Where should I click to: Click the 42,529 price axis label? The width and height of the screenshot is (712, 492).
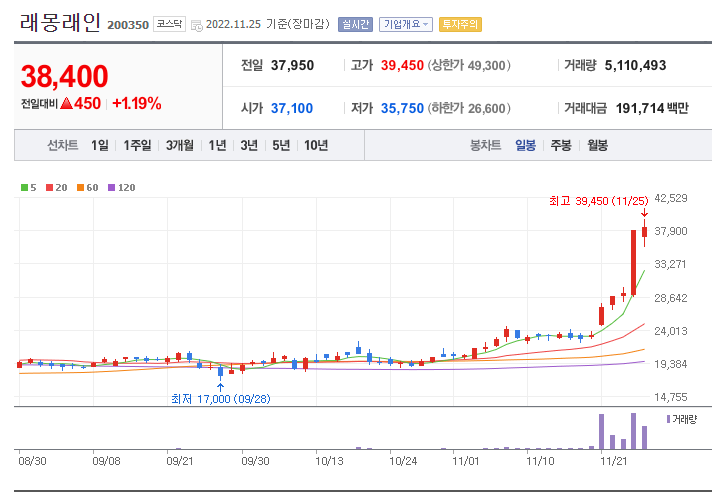click(x=670, y=198)
